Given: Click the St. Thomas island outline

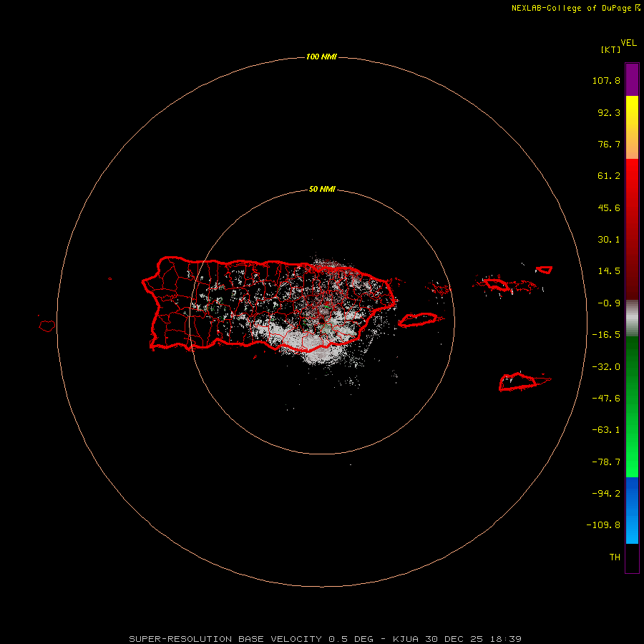Looking at the screenshot, I should pos(496,284).
